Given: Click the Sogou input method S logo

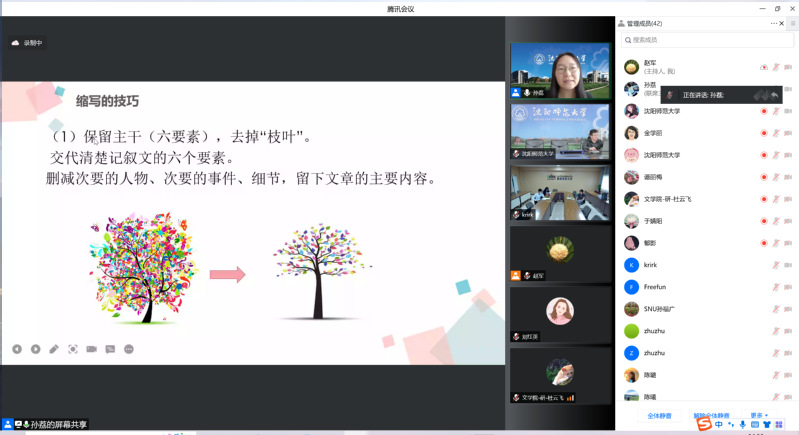Looking at the screenshot, I should [x=704, y=424].
